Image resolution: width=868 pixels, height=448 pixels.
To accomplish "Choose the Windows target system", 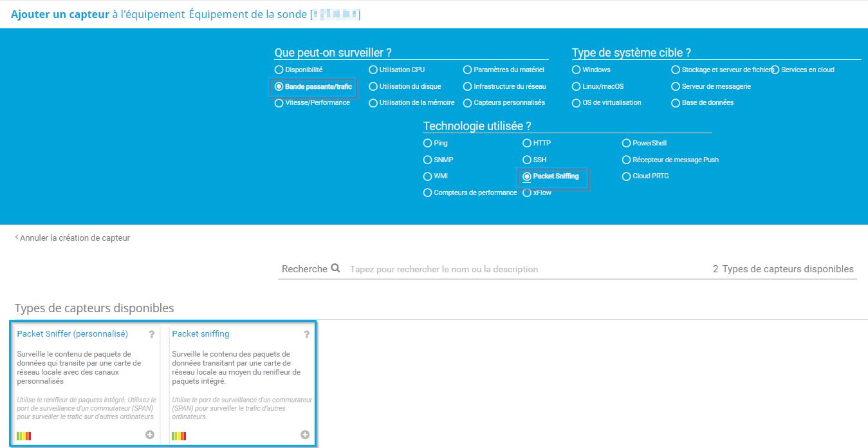I will [577, 70].
